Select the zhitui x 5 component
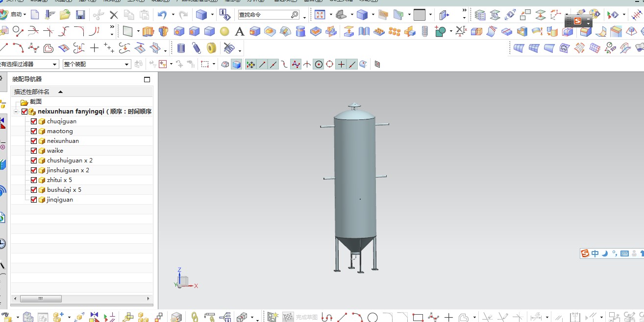Image resolution: width=644 pixels, height=322 pixels. [59, 180]
